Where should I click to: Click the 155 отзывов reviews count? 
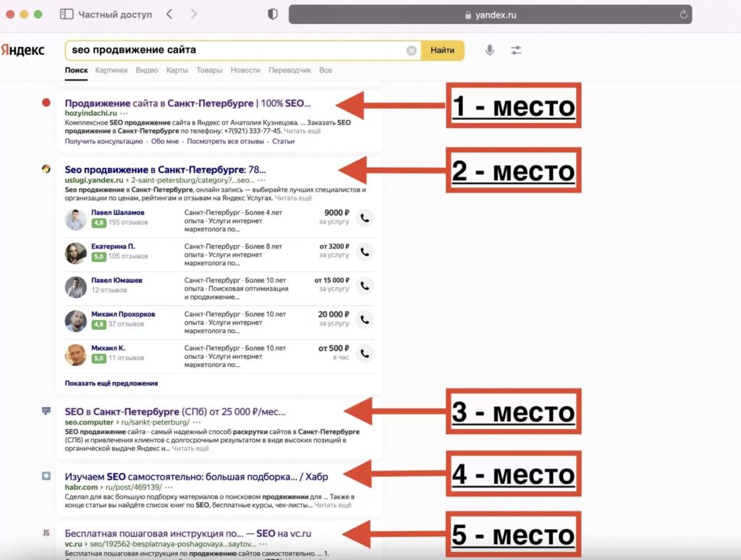pos(128,223)
